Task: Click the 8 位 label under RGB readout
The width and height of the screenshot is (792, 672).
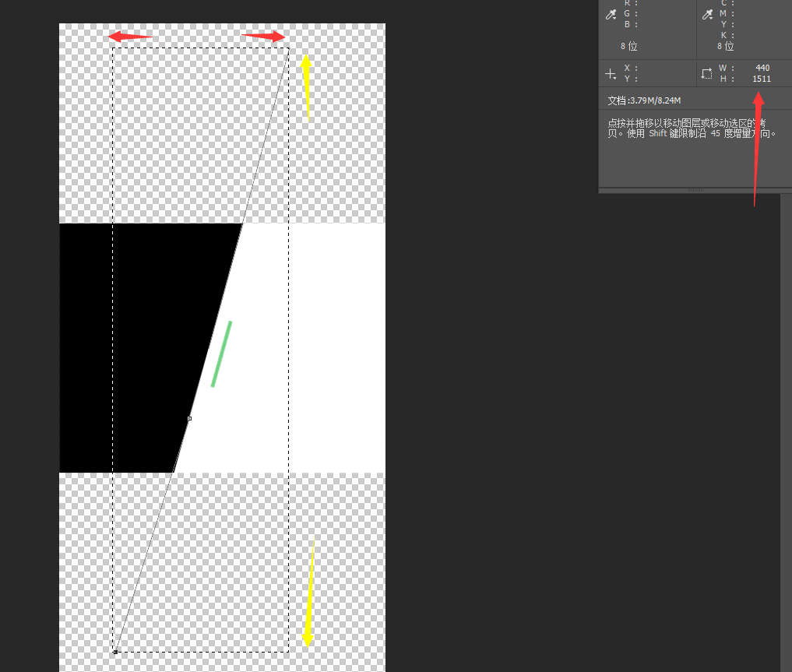Action: point(628,47)
